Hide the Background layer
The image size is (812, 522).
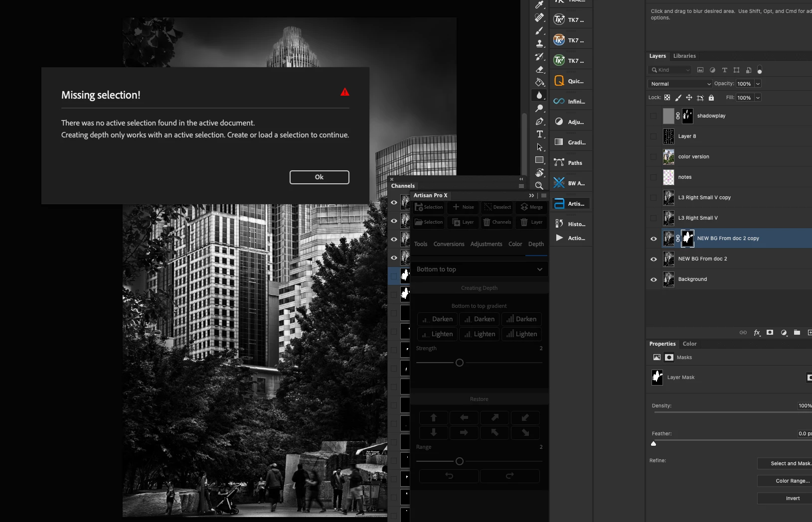(x=653, y=279)
